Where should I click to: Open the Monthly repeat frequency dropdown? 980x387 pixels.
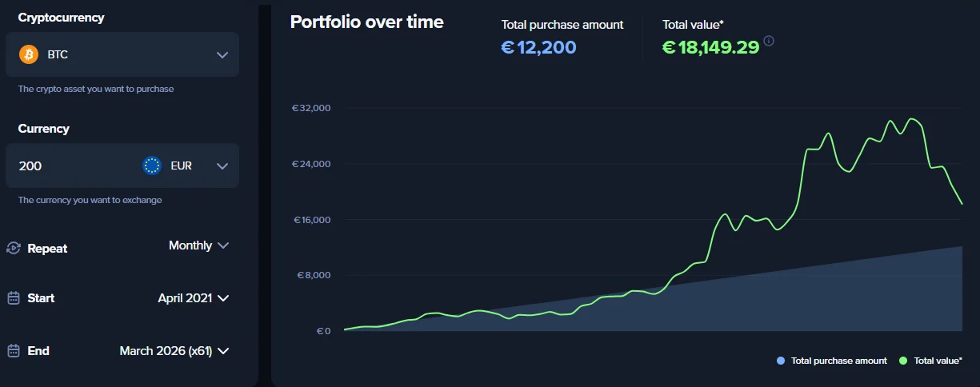198,245
